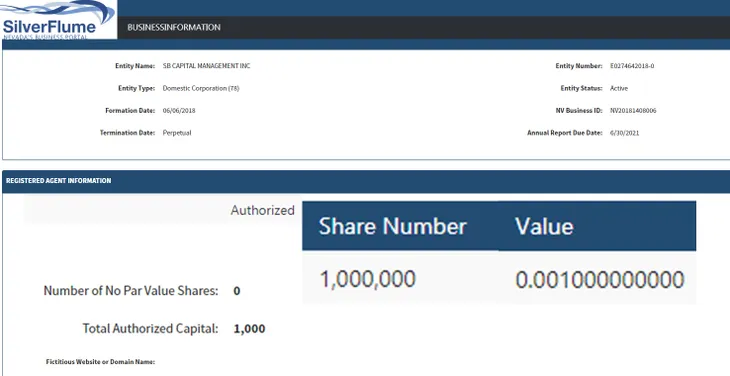This screenshot has width=730, height=376.
Task: Click the Entity Name label
Action: coord(135,66)
